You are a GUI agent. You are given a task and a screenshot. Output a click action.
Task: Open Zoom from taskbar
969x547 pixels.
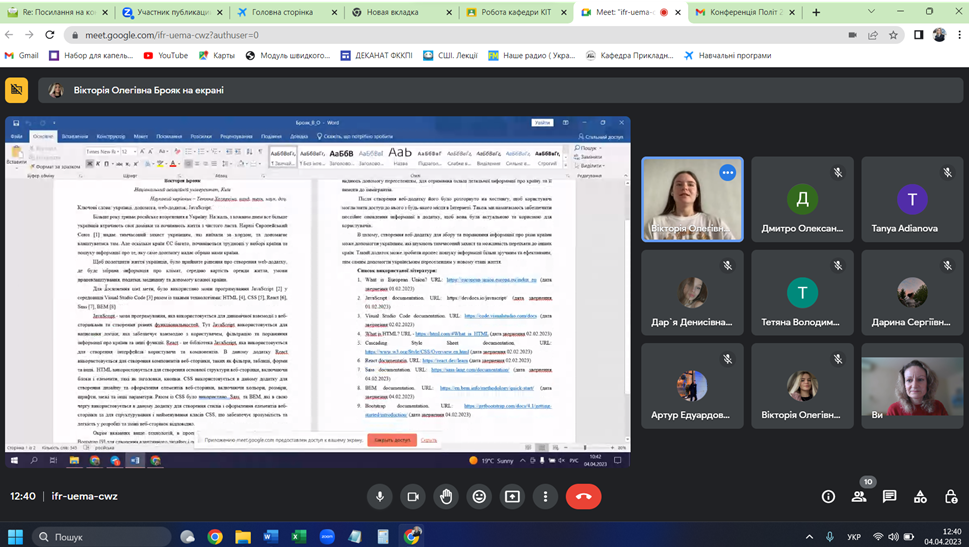[327, 536]
